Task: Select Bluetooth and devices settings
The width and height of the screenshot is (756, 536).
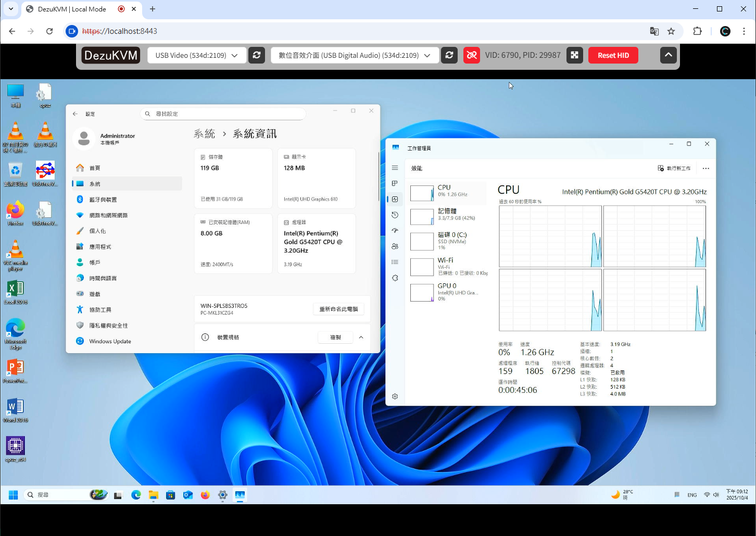Action: pos(103,200)
